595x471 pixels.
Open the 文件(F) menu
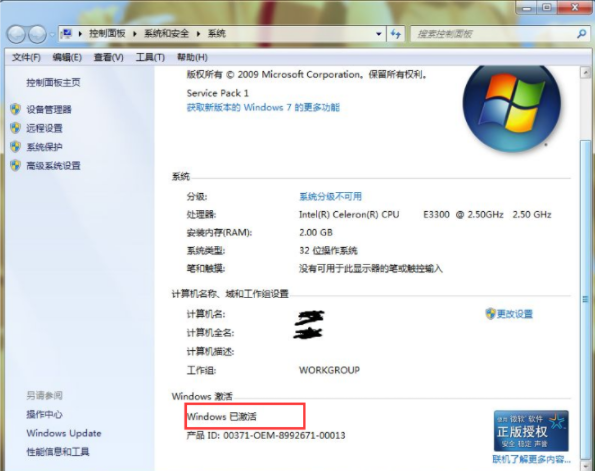coord(26,57)
